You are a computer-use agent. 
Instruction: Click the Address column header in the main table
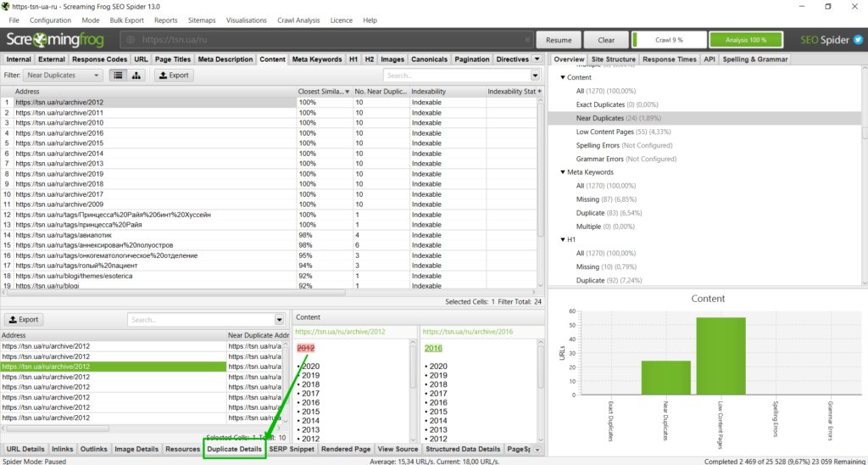point(155,91)
